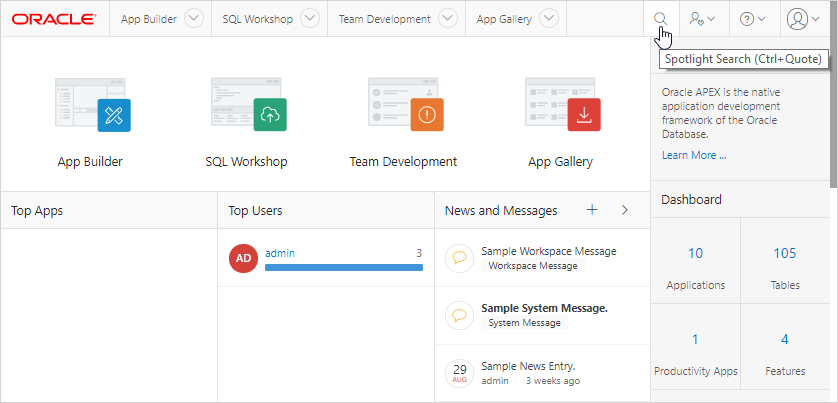Screen dimensions: 838x403
Task: Open the 105 Tables dashboard tile
Action: pos(785,261)
